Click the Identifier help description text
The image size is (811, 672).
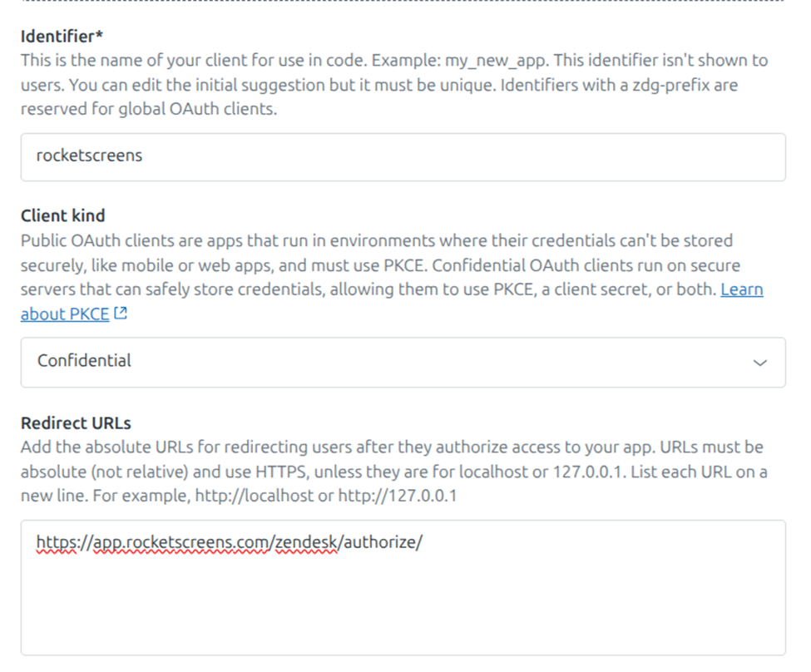point(391,85)
